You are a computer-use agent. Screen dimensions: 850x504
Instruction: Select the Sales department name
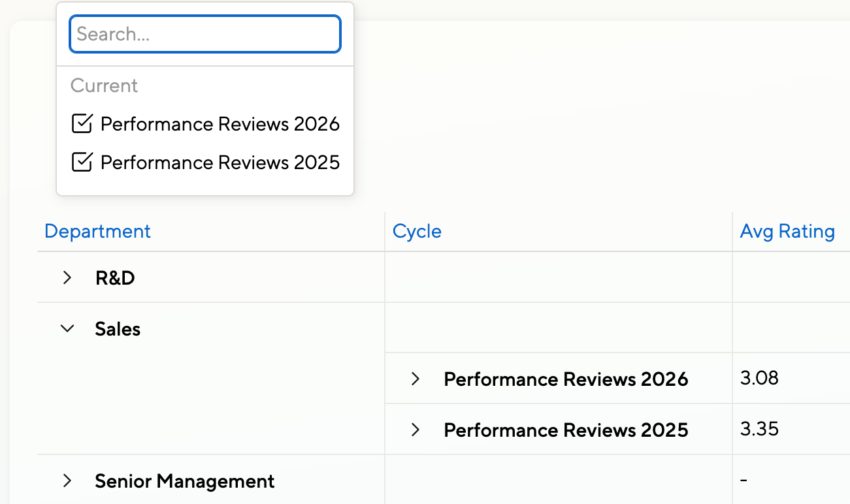[118, 329]
